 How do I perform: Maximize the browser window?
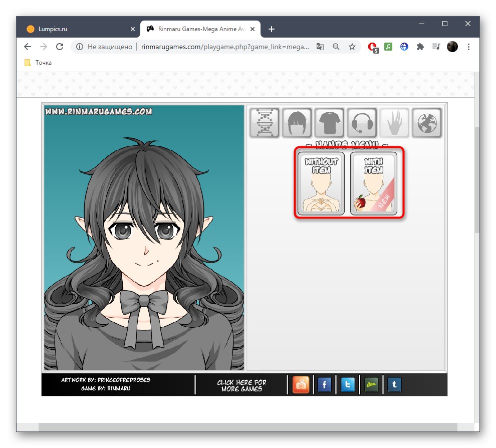tap(445, 24)
